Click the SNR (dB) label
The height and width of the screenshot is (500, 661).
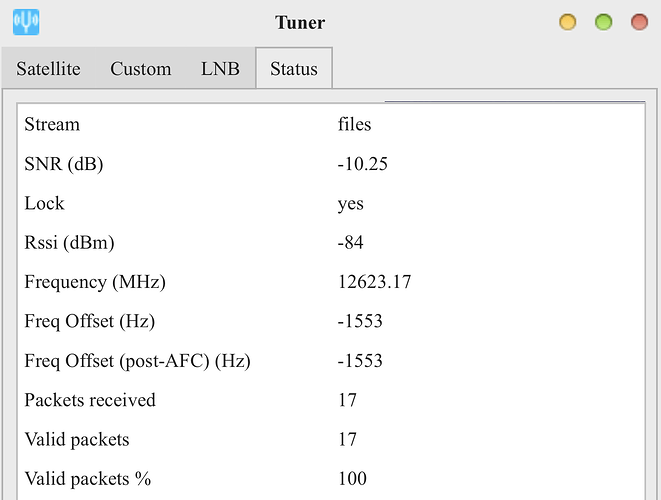[x=64, y=164]
